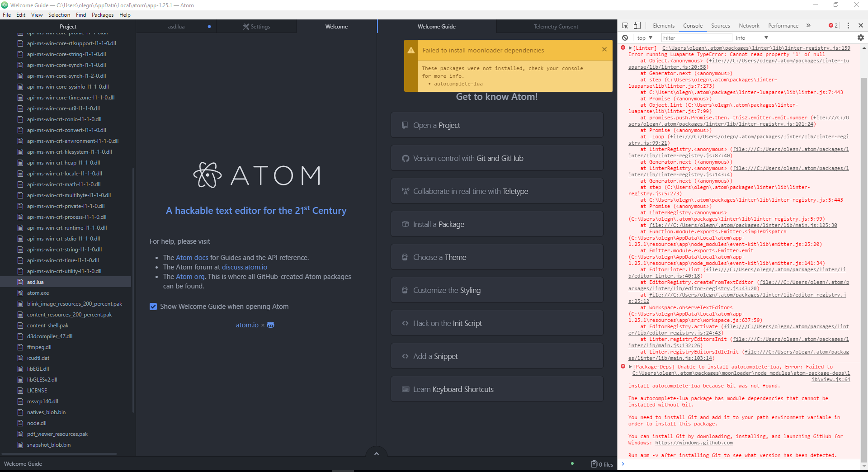
Task: Expand the Package-Deps error message
Action: [x=630, y=367]
